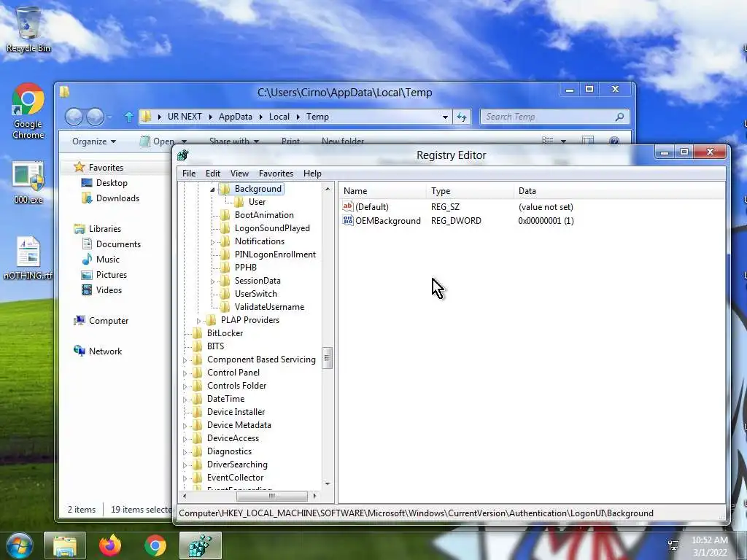747x560 pixels.
Task: Select the (Default) string value icon
Action: coord(348,206)
